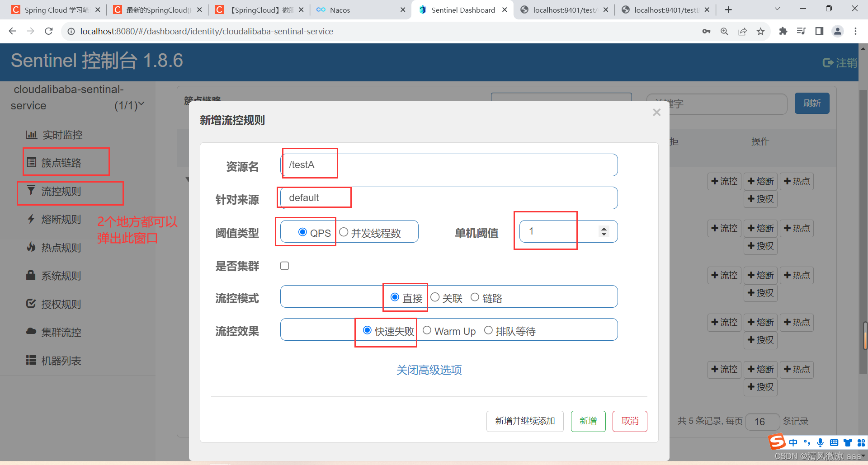This screenshot has width=868, height=465.
Task: Click the Sogou toolbox grid icon
Action: click(x=861, y=443)
